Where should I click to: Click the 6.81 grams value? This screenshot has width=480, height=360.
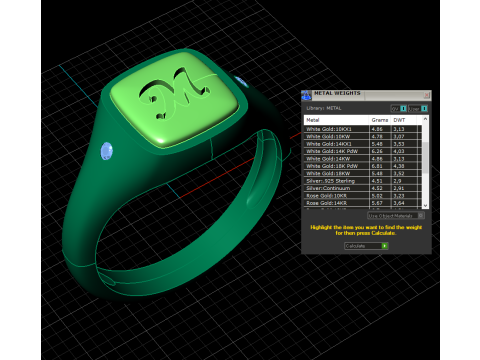pyautogui.click(x=377, y=166)
